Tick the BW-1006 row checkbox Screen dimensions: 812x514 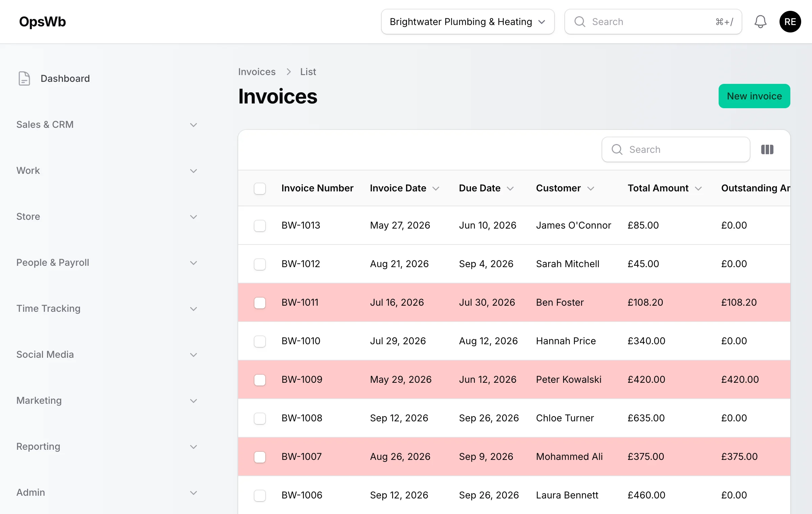click(x=260, y=495)
